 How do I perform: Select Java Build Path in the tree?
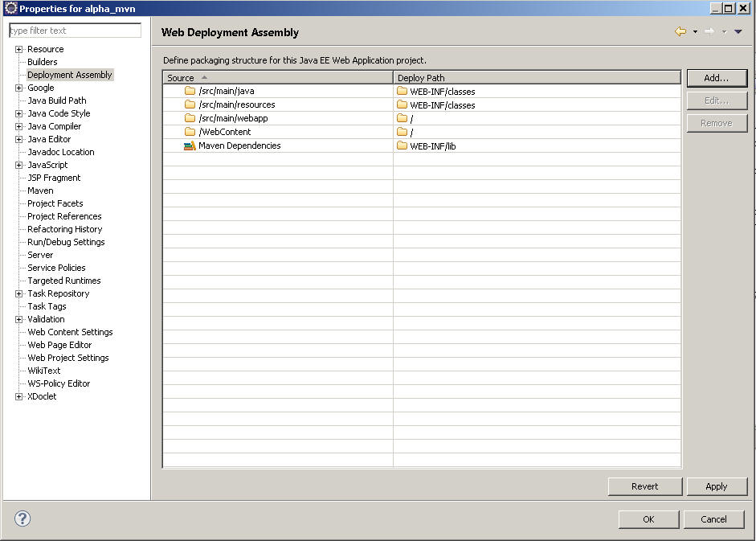(x=56, y=100)
